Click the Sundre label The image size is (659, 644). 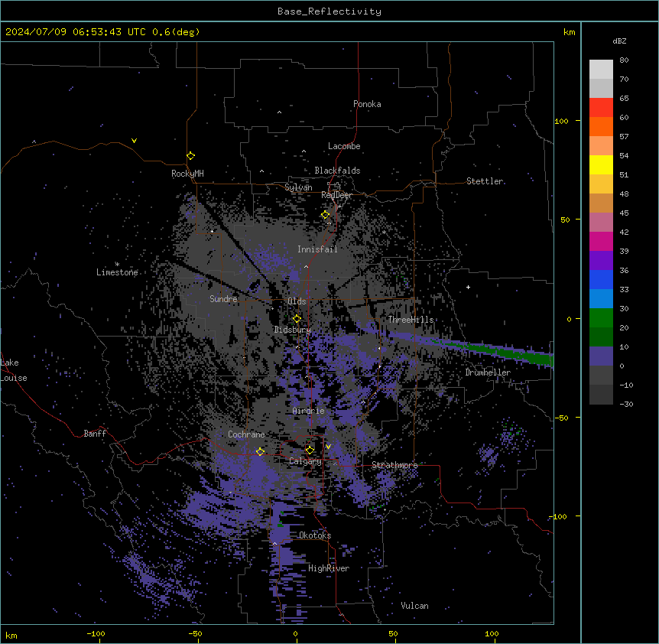click(x=223, y=299)
